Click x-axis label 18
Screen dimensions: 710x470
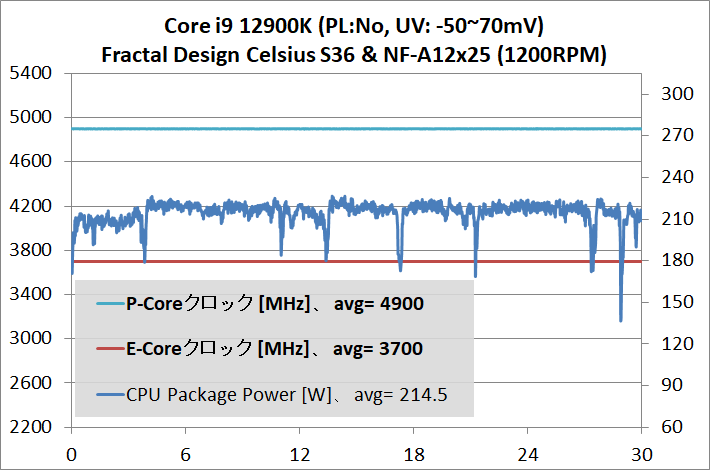pyautogui.click(x=414, y=455)
